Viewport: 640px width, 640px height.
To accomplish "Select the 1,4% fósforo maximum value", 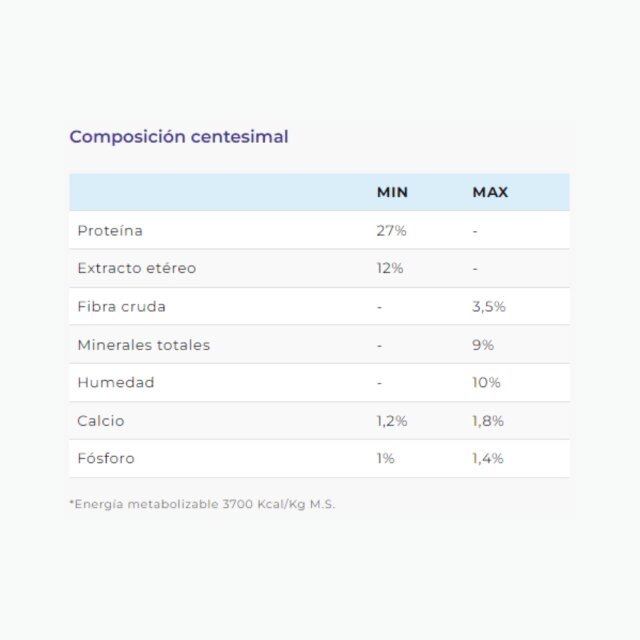I will pyautogui.click(x=488, y=458).
